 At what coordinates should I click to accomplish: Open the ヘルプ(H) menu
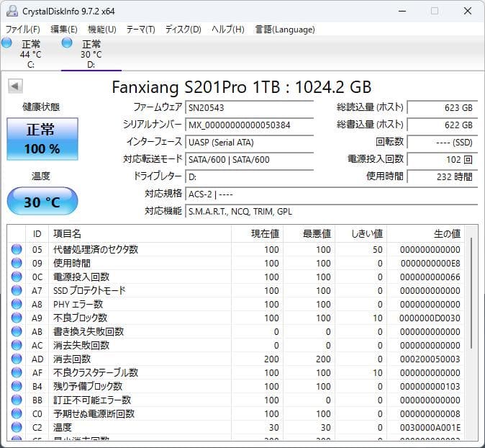(x=228, y=30)
